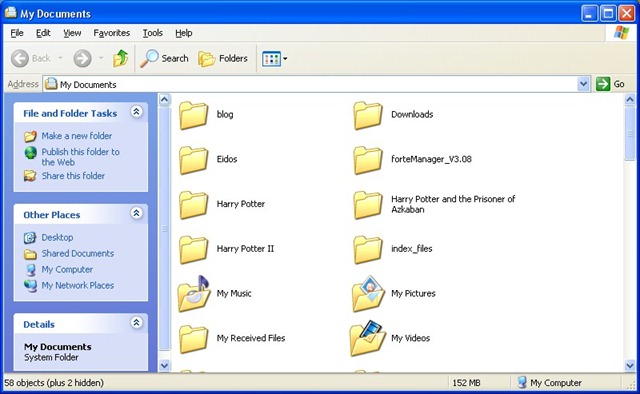640x394 pixels.
Task: Open the My Music folder icon
Action: pos(193,294)
